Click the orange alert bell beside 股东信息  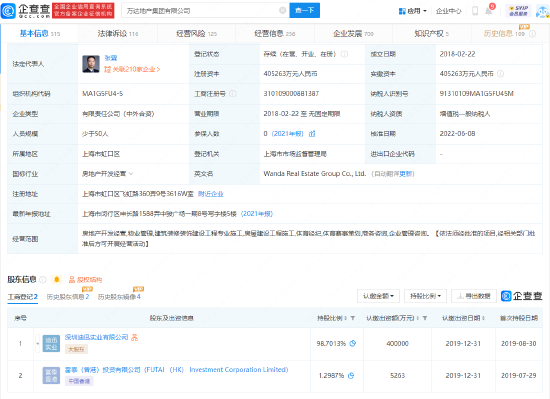(x=56, y=279)
